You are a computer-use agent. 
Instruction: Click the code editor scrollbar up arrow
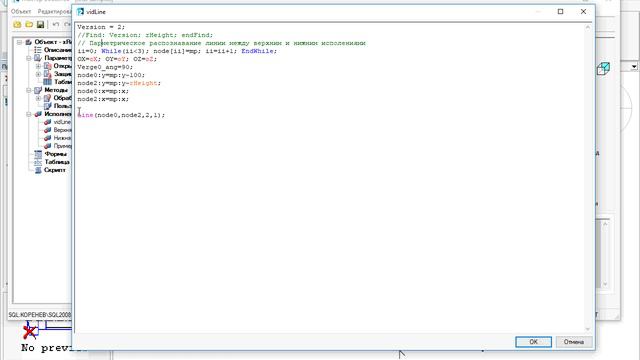(588, 27)
